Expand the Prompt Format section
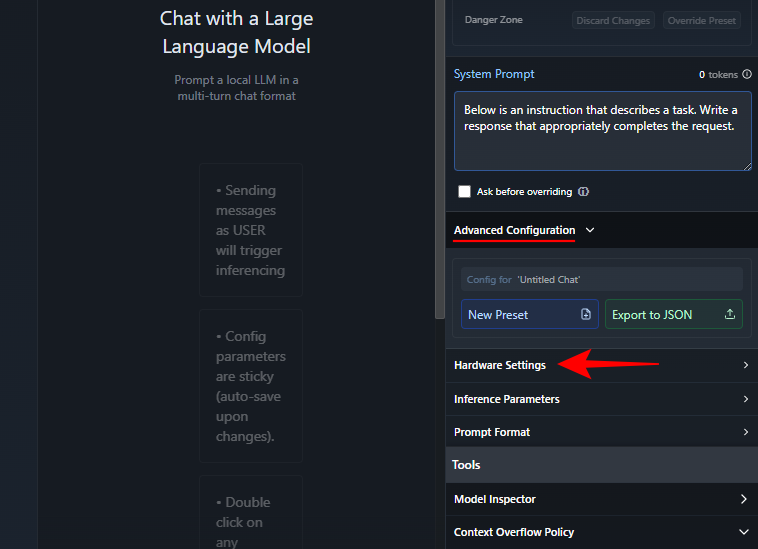The width and height of the screenshot is (758, 549). coord(601,432)
